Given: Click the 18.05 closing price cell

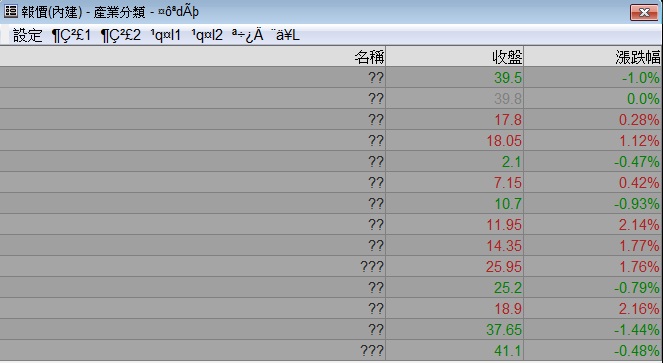Looking at the screenshot, I should pos(455,140).
